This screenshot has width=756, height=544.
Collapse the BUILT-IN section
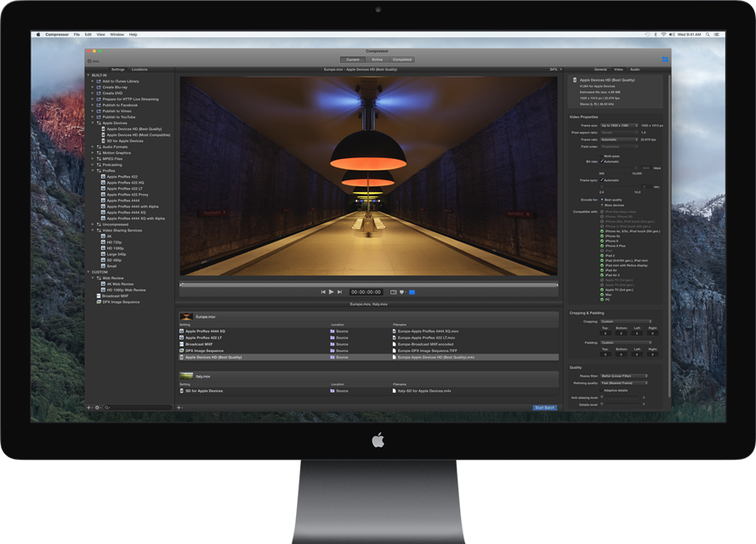coord(88,75)
